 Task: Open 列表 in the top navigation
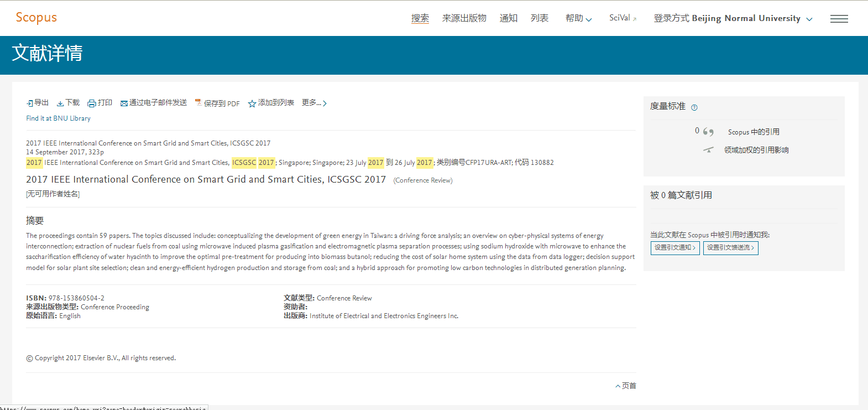click(540, 18)
